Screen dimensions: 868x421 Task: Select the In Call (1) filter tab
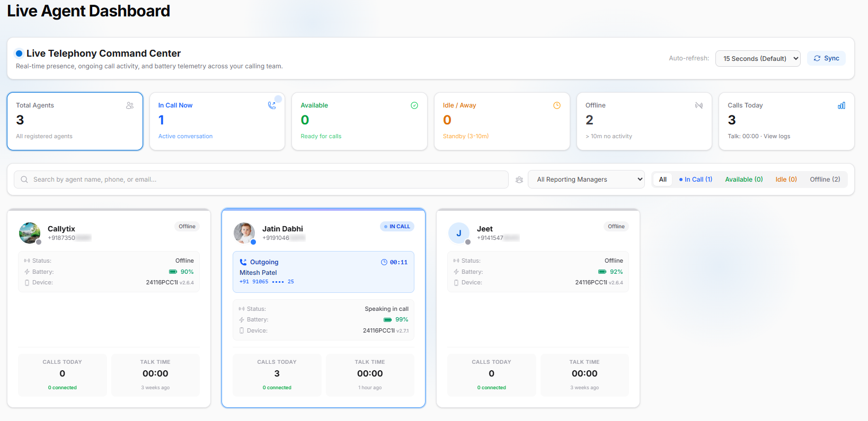[696, 180]
